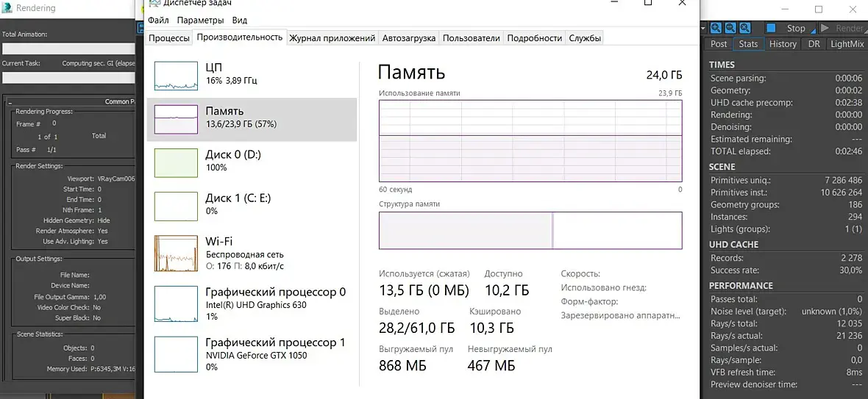The width and height of the screenshot is (868, 399).
Task: Click the Current Task progress bar
Action: coord(68,77)
